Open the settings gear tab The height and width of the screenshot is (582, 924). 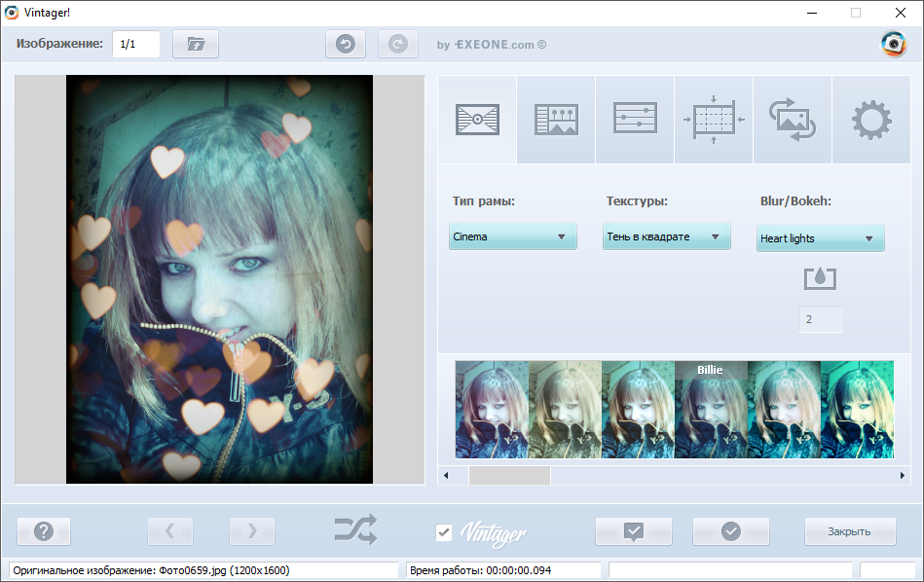tap(871, 120)
